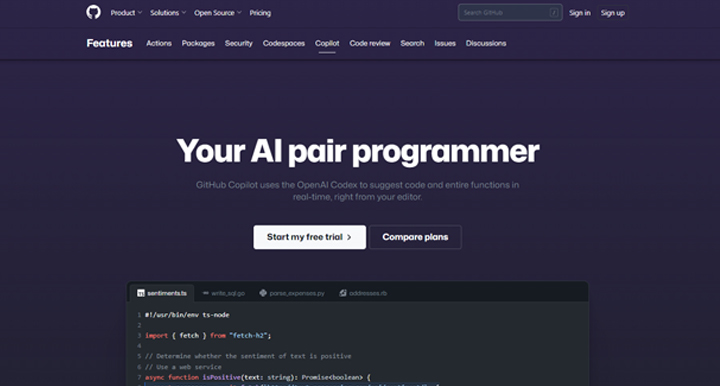Click the GitHub Octocat logo
720x386 pixels.
click(x=93, y=12)
